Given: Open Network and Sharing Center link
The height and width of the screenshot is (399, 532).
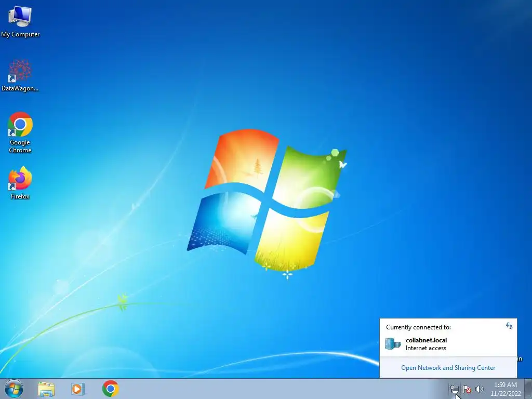Looking at the screenshot, I should click(448, 368).
